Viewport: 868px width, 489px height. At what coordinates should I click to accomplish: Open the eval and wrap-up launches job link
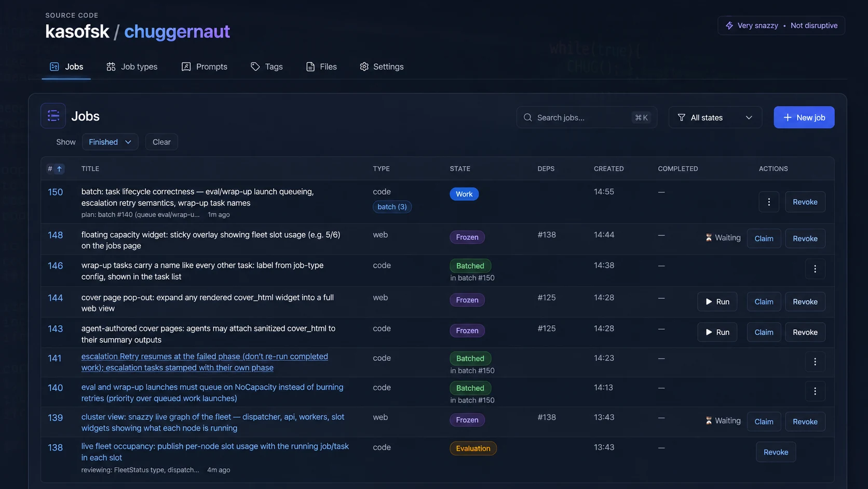pyautogui.click(x=212, y=393)
